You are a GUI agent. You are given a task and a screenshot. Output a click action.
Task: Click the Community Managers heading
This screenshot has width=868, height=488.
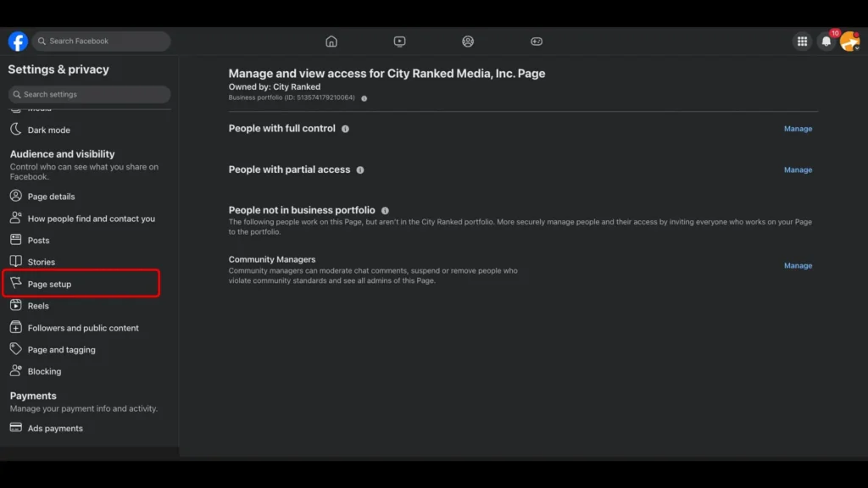(x=272, y=259)
